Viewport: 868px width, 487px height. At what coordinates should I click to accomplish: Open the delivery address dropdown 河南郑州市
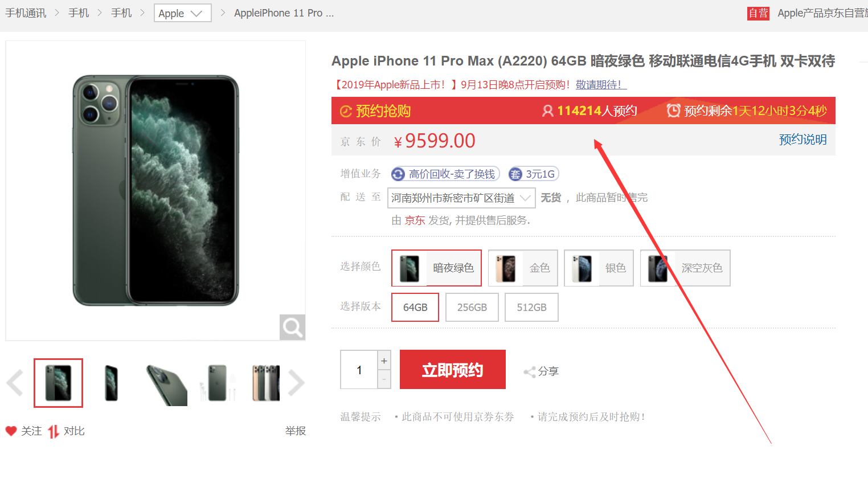tap(461, 198)
